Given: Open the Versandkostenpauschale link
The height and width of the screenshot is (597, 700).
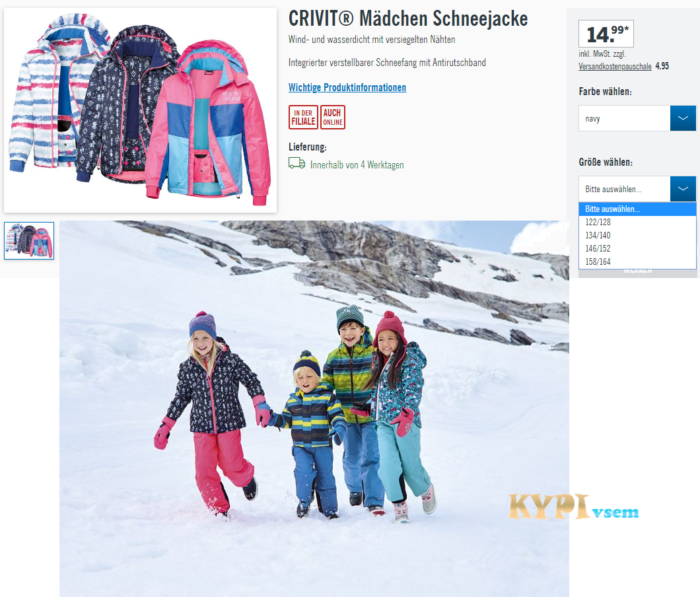Looking at the screenshot, I should tap(615, 67).
